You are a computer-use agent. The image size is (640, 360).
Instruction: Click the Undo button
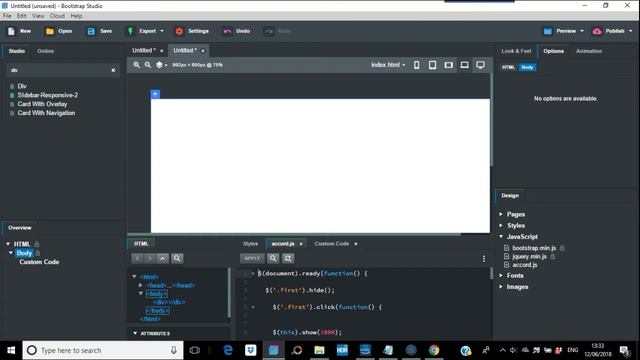[x=236, y=31]
